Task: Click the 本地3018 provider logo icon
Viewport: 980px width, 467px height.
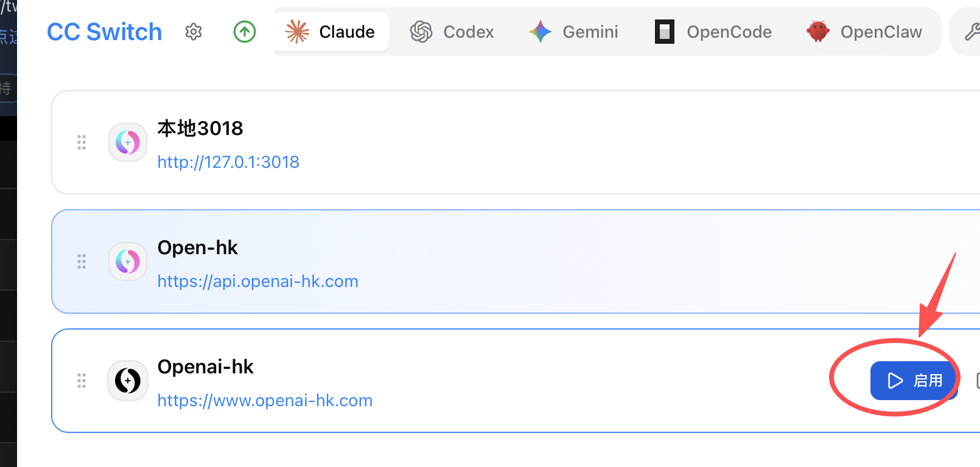Action: (128, 142)
